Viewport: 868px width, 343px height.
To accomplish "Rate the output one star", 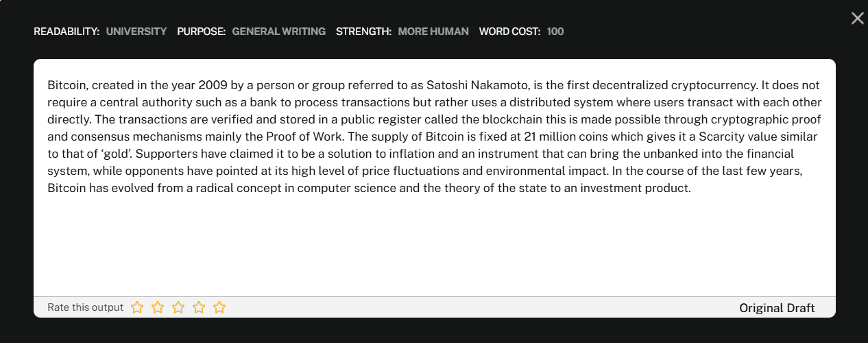I will pyautogui.click(x=137, y=307).
